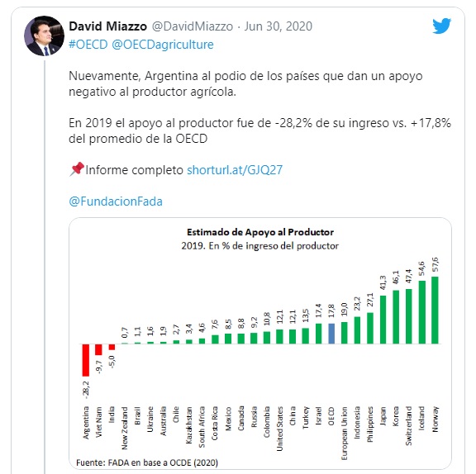Click the pushpin emoji before Informe completo
The image size is (476, 474).
tap(77, 169)
